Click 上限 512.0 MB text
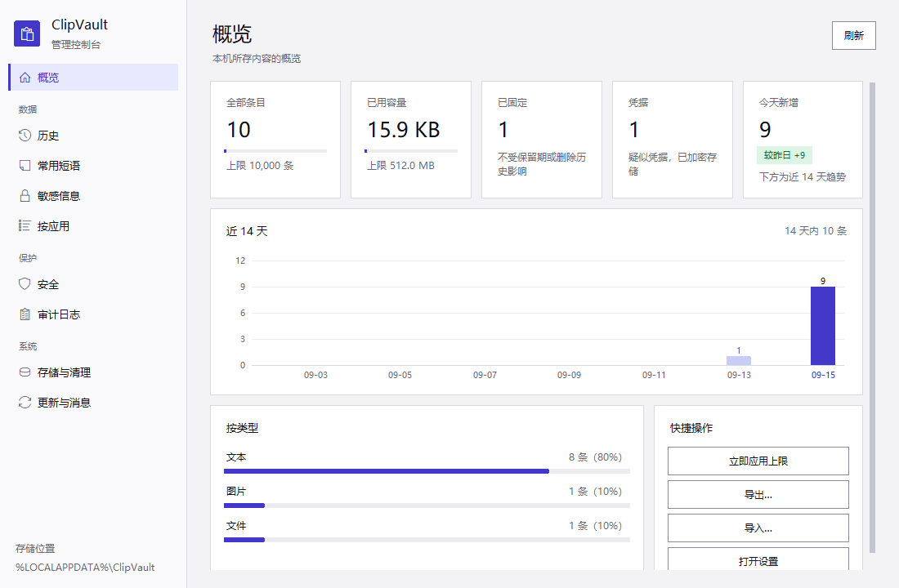The height and width of the screenshot is (588, 899). [x=400, y=166]
